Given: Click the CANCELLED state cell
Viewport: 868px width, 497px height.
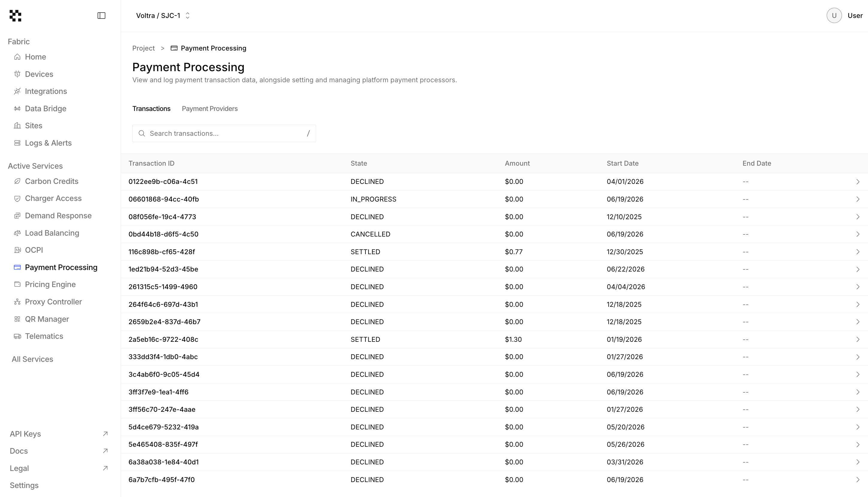Looking at the screenshot, I should (370, 234).
